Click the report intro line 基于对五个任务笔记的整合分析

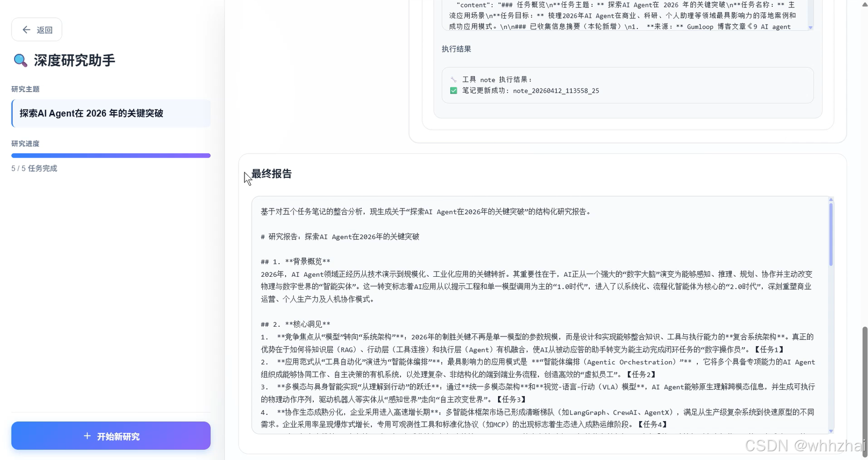[x=426, y=211]
